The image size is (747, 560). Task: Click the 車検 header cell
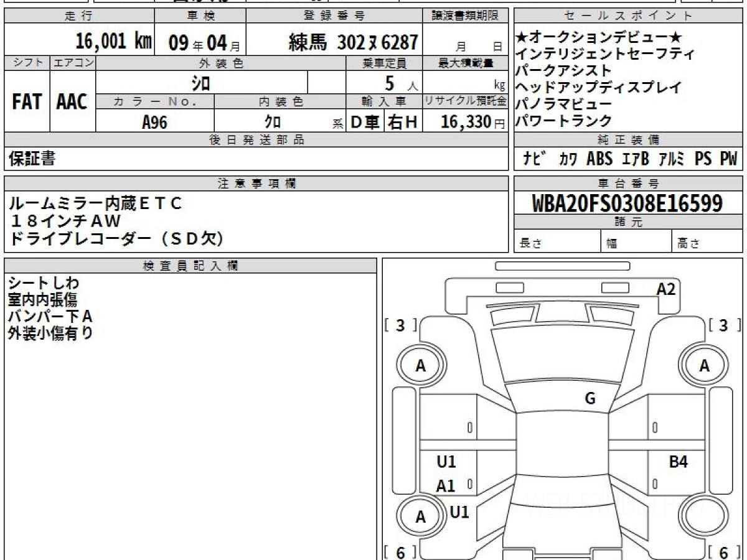coord(200,16)
